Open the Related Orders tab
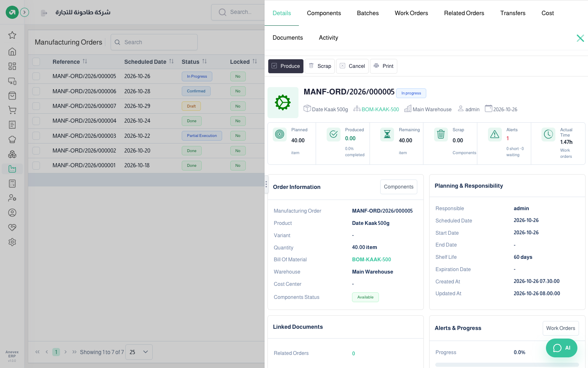This screenshot has height=368, width=588. coord(464,13)
